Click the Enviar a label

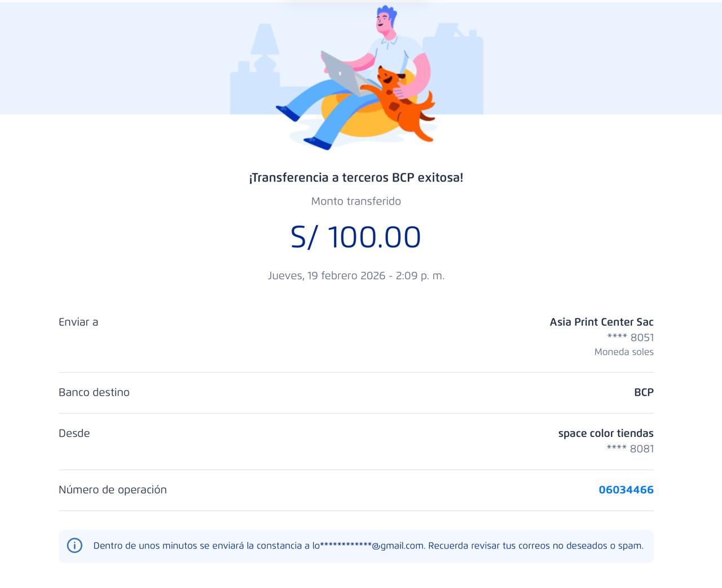78,322
